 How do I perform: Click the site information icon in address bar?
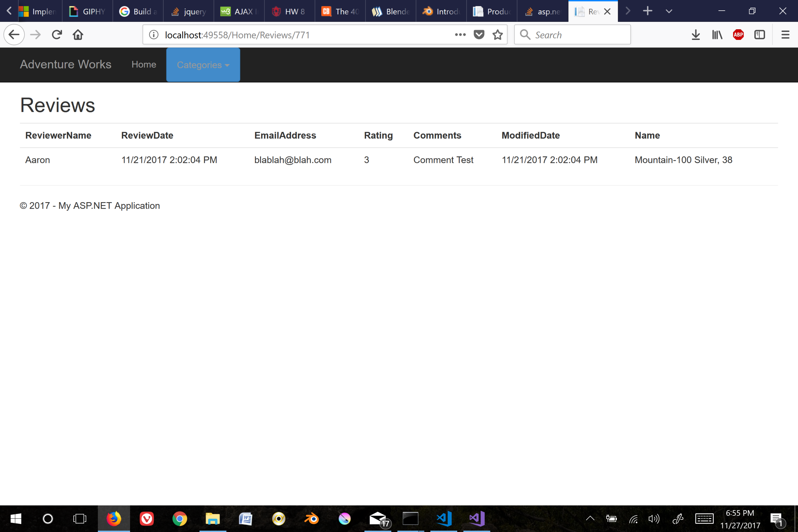(x=153, y=34)
